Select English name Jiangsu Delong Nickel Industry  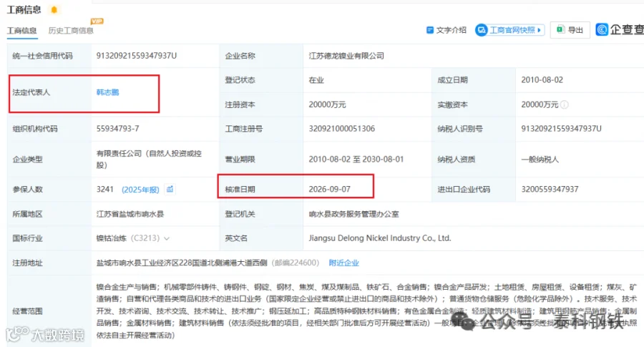tap(380, 238)
